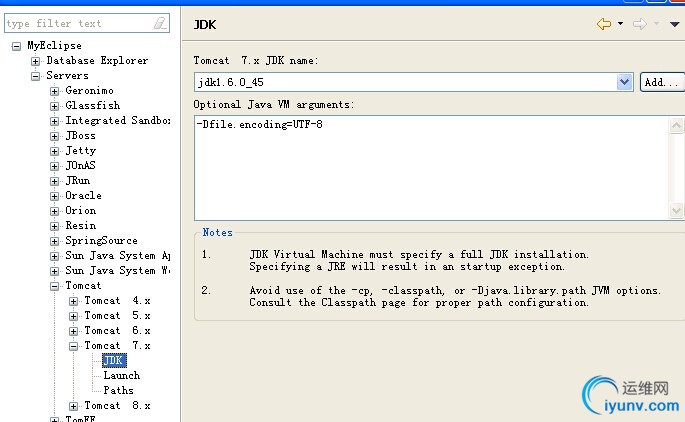Open the preferences page view menu triangle

click(675, 24)
